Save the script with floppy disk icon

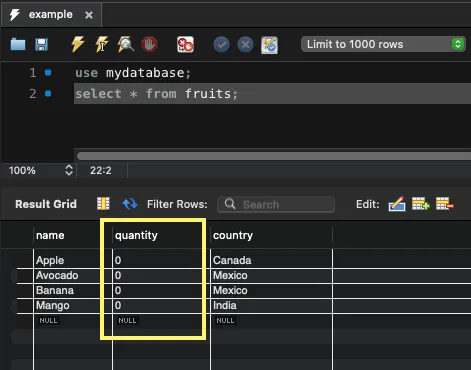(41, 44)
